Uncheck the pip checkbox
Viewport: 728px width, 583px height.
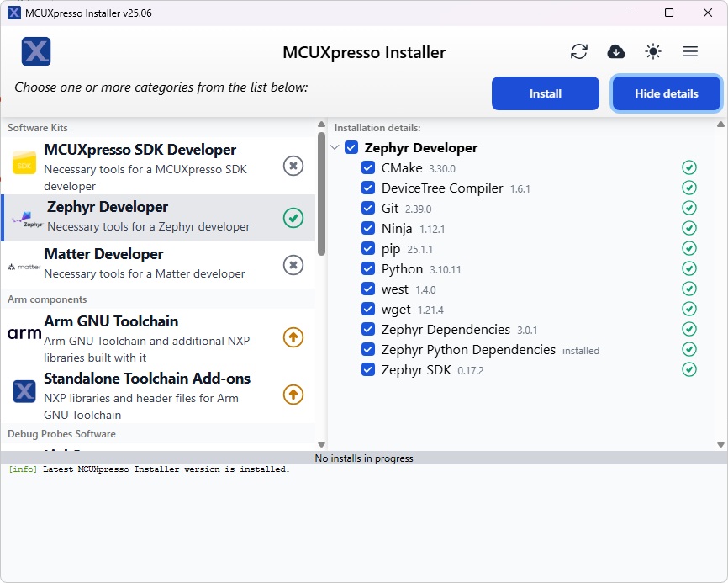pyautogui.click(x=368, y=248)
